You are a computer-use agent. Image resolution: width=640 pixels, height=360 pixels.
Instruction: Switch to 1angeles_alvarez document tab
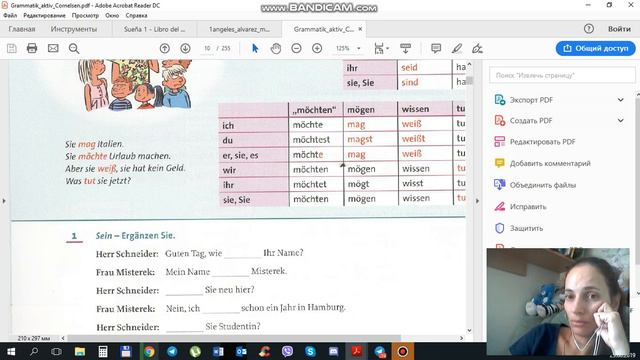coord(239,29)
